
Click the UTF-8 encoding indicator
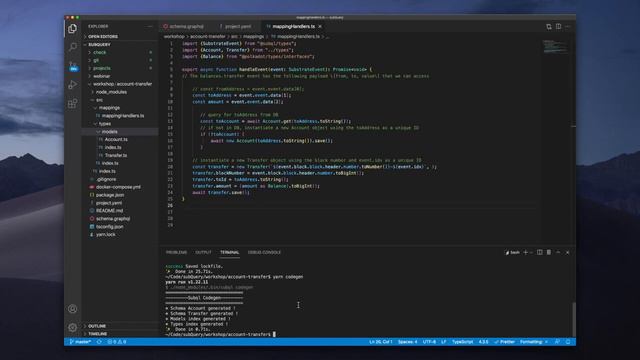(429, 342)
